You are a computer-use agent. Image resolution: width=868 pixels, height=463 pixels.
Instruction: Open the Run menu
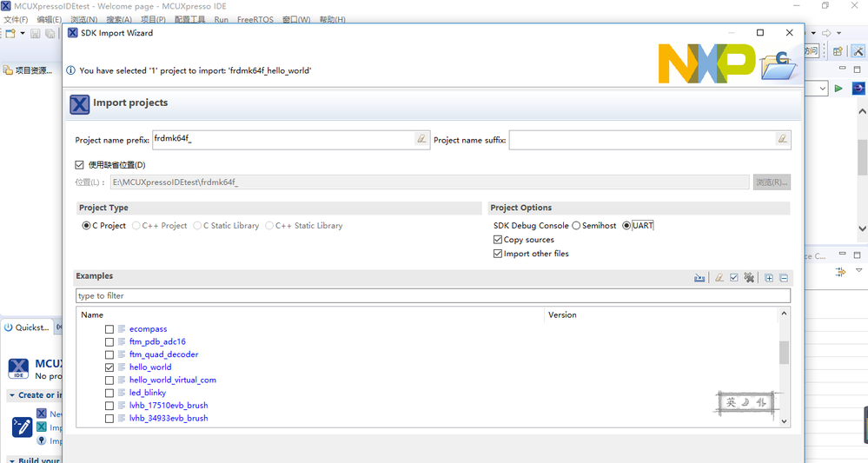click(x=221, y=19)
